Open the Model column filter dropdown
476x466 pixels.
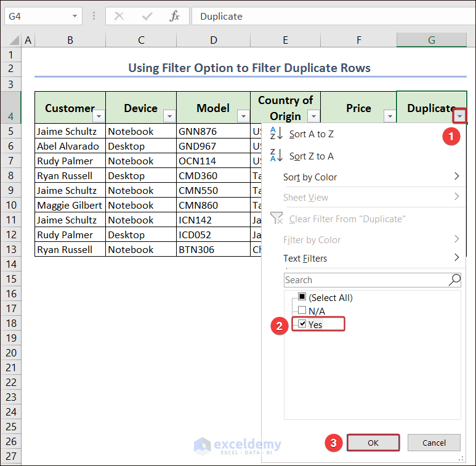(243, 116)
